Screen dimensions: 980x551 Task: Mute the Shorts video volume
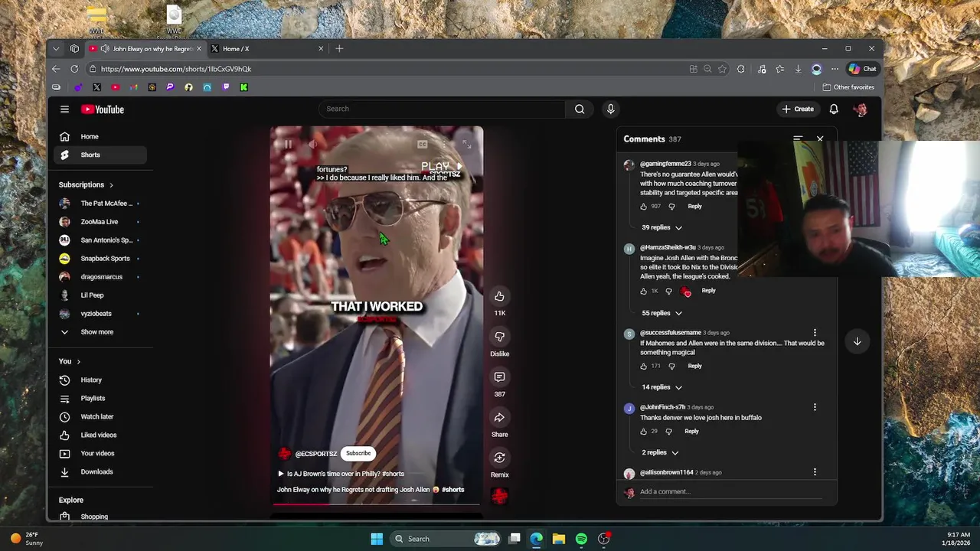click(312, 144)
